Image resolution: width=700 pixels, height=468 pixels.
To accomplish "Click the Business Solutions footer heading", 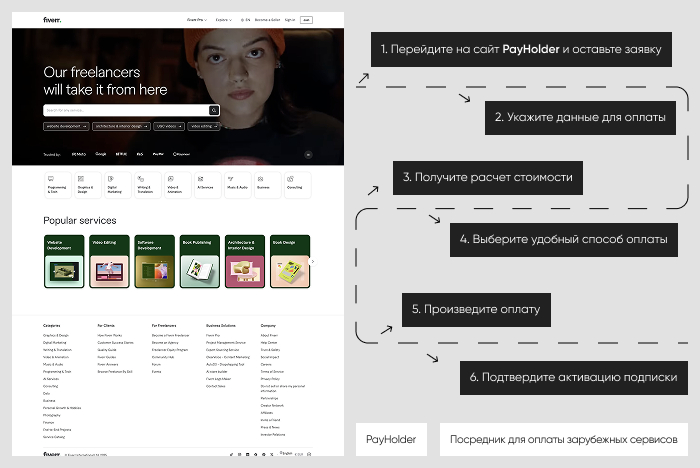I will 221,326.
